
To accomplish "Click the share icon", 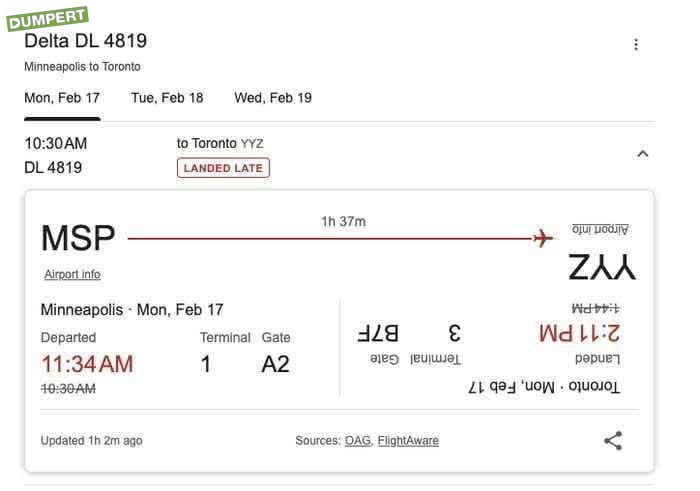I will 613,440.
